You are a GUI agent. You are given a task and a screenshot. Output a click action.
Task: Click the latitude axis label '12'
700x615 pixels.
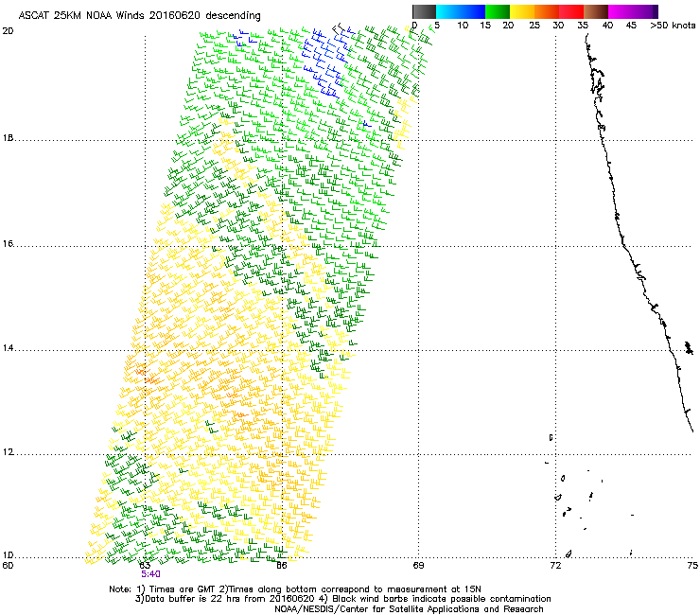(8, 452)
